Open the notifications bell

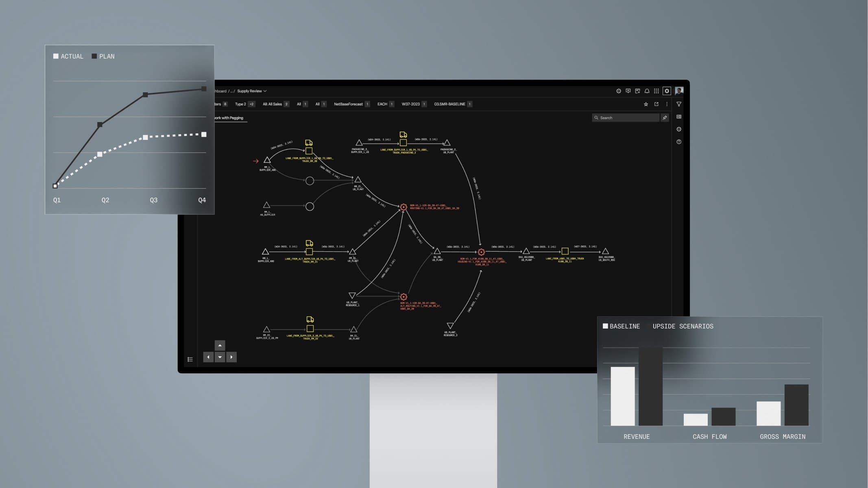tap(647, 91)
